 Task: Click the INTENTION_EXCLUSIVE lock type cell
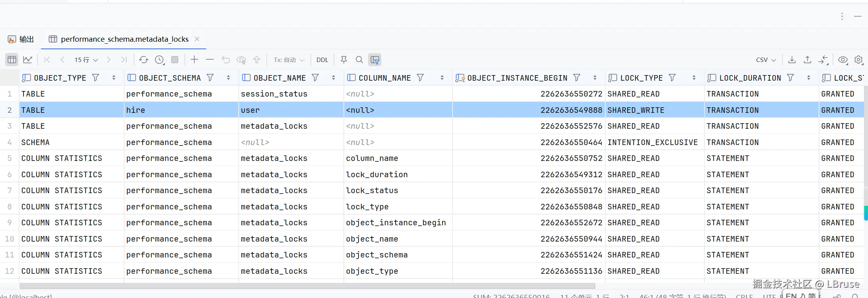tap(655, 142)
